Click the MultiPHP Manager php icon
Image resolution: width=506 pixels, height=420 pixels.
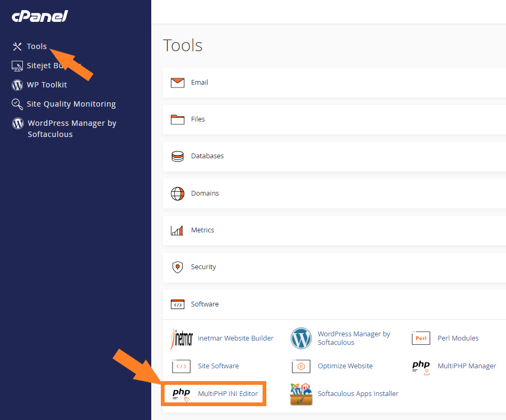click(421, 367)
